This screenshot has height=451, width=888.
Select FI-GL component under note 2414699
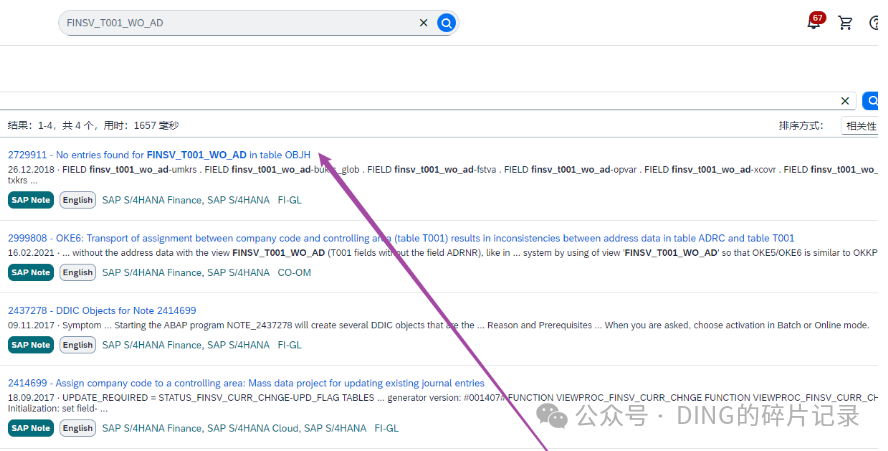(x=386, y=428)
